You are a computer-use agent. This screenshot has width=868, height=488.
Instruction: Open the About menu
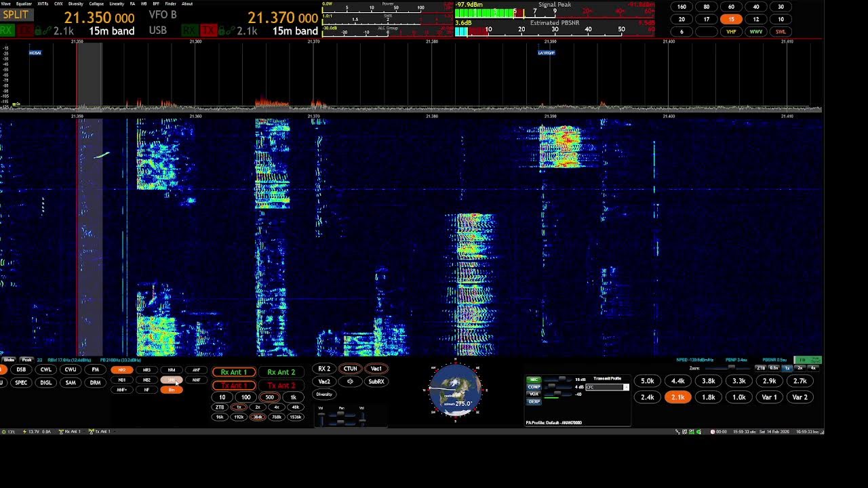187,4
